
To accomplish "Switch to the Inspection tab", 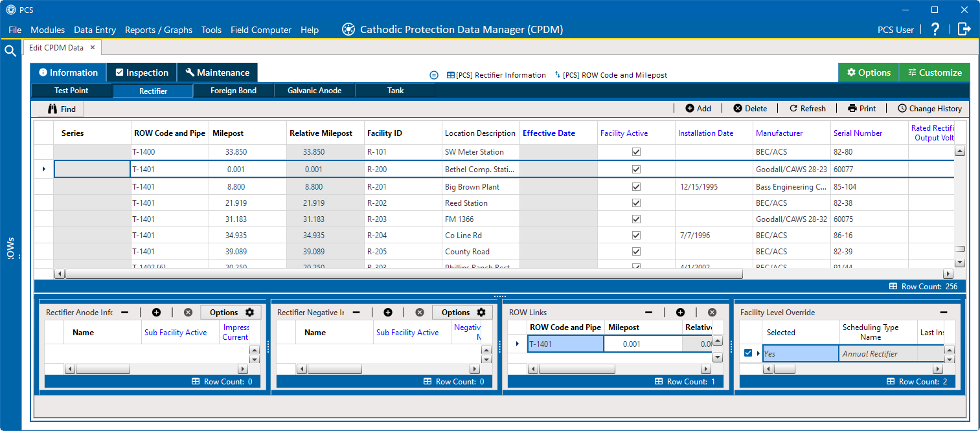I will click(141, 72).
